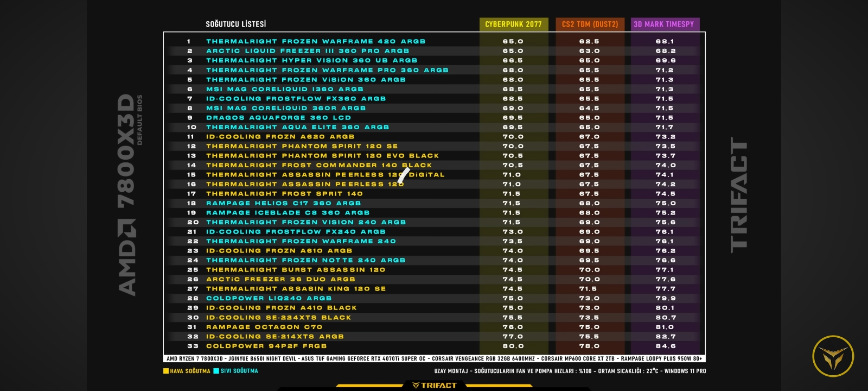Select Thermalright Frozen Warframe Pro 360 ARGB
868x391 pixels.
pos(327,70)
